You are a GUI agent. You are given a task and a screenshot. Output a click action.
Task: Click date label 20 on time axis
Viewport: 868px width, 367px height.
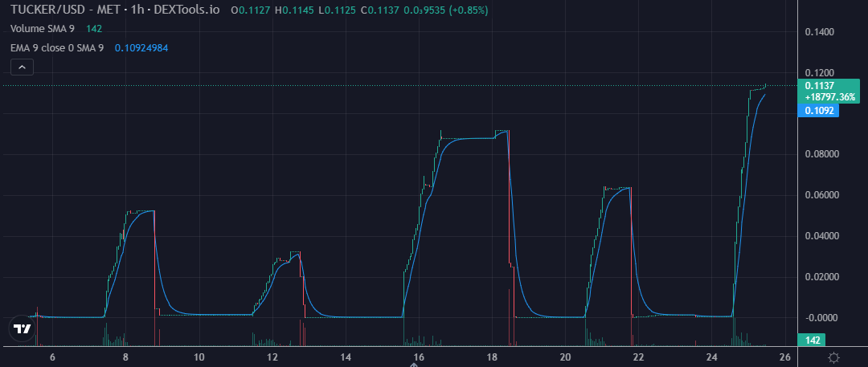[x=565, y=357]
